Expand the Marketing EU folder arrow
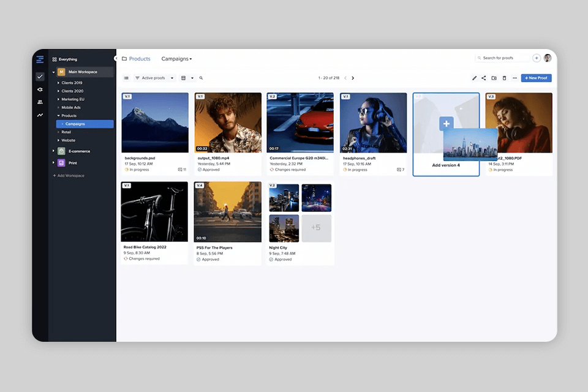 pyautogui.click(x=59, y=99)
